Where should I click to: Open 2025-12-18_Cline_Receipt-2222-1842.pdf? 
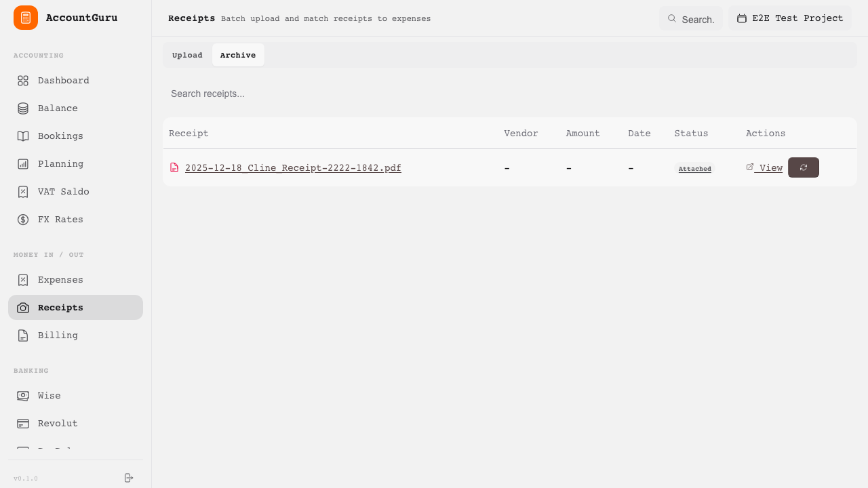click(293, 167)
